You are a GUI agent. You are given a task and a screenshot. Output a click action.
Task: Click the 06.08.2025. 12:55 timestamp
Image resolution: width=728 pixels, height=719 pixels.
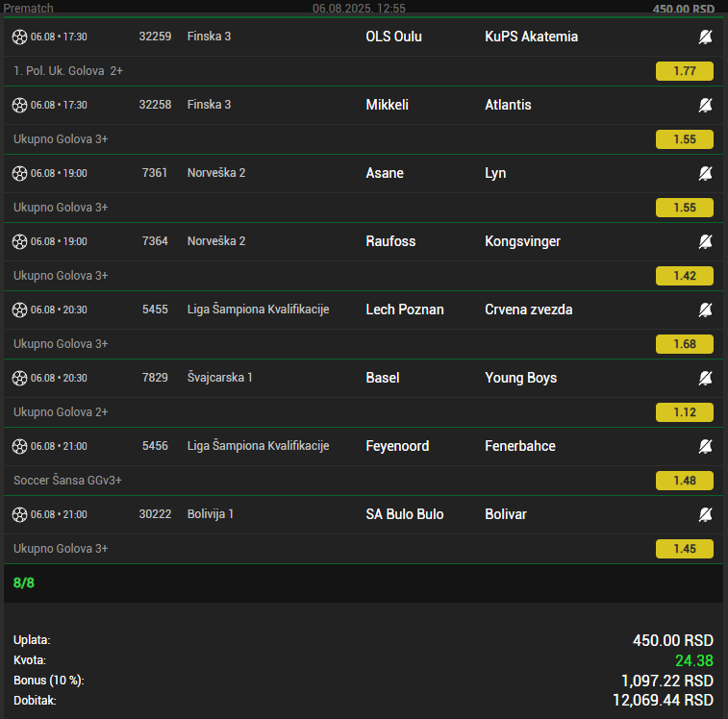pyautogui.click(x=359, y=8)
